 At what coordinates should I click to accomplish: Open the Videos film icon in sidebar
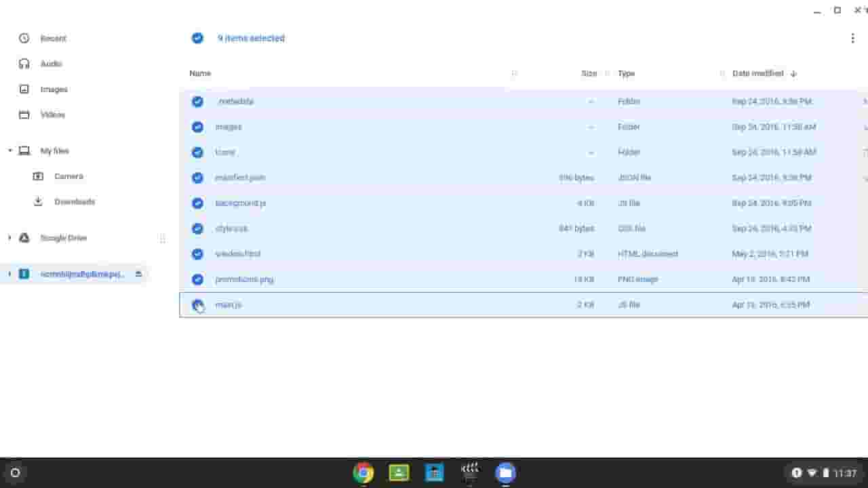[x=24, y=115]
